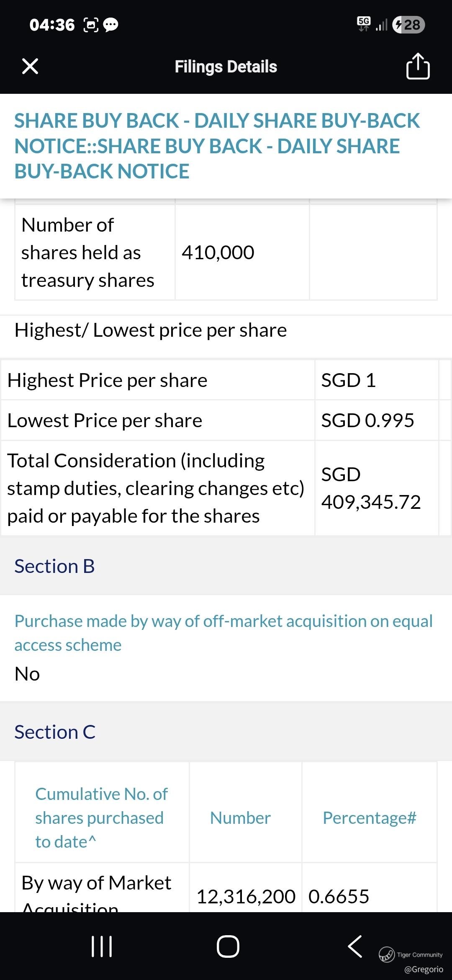
Task: Select the Section C heading
Action: pos(55,732)
